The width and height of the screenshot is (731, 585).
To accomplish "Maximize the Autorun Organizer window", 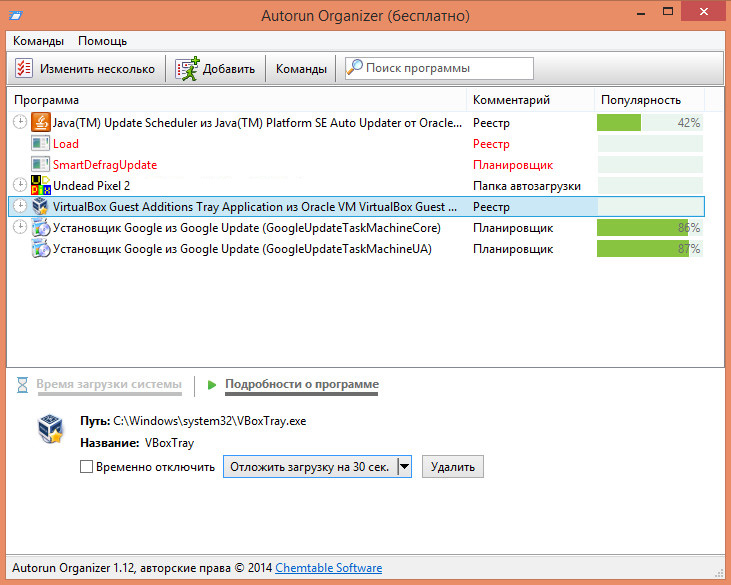I will 668,12.
